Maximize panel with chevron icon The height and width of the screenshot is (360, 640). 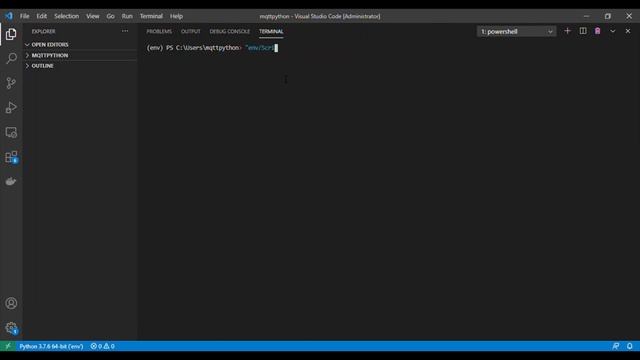613,31
